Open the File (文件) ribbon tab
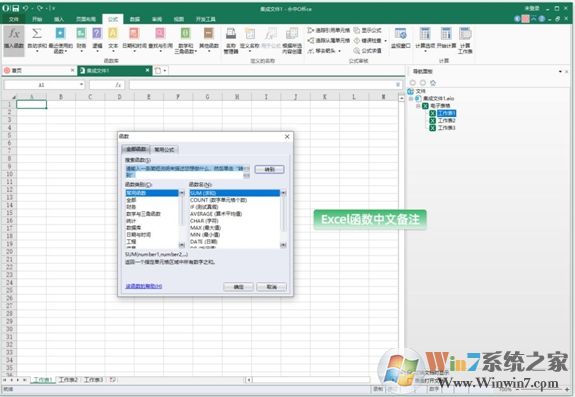 (14, 19)
